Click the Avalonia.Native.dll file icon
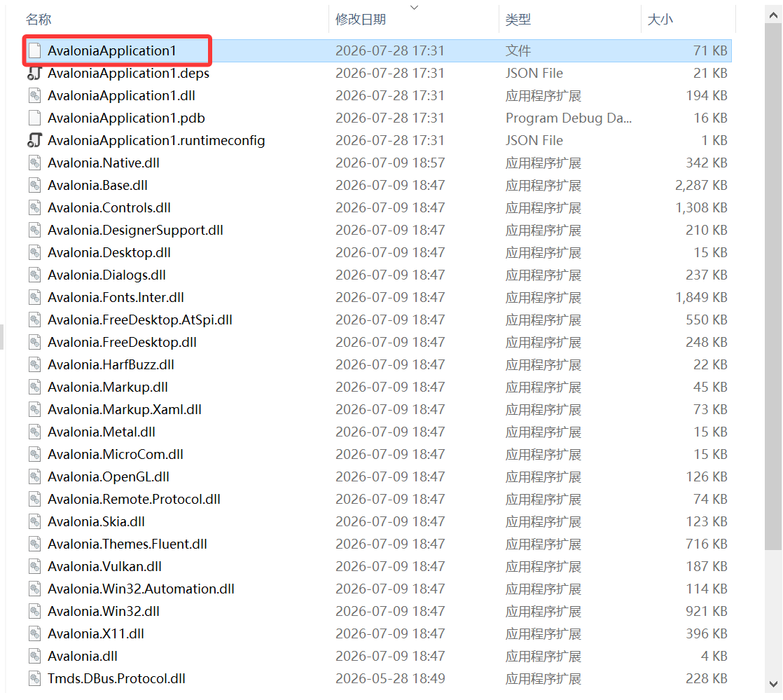Image resolution: width=783 pixels, height=700 pixels. click(x=34, y=163)
